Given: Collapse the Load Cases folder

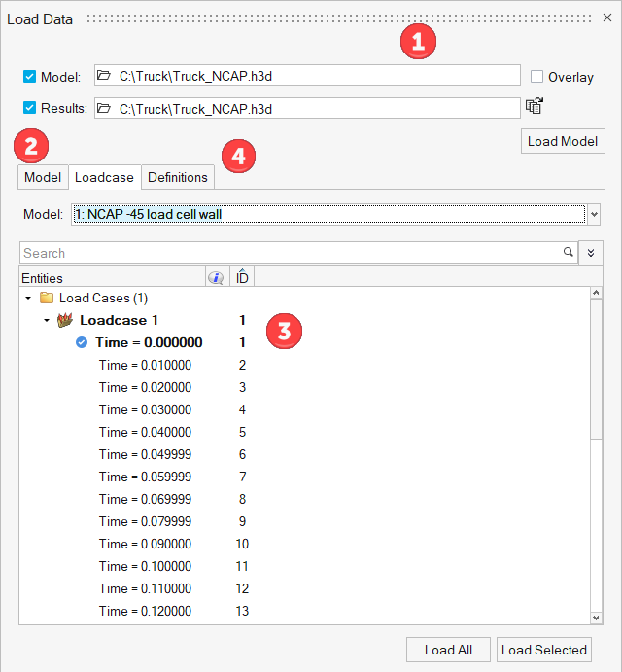Looking at the screenshot, I should (28, 298).
